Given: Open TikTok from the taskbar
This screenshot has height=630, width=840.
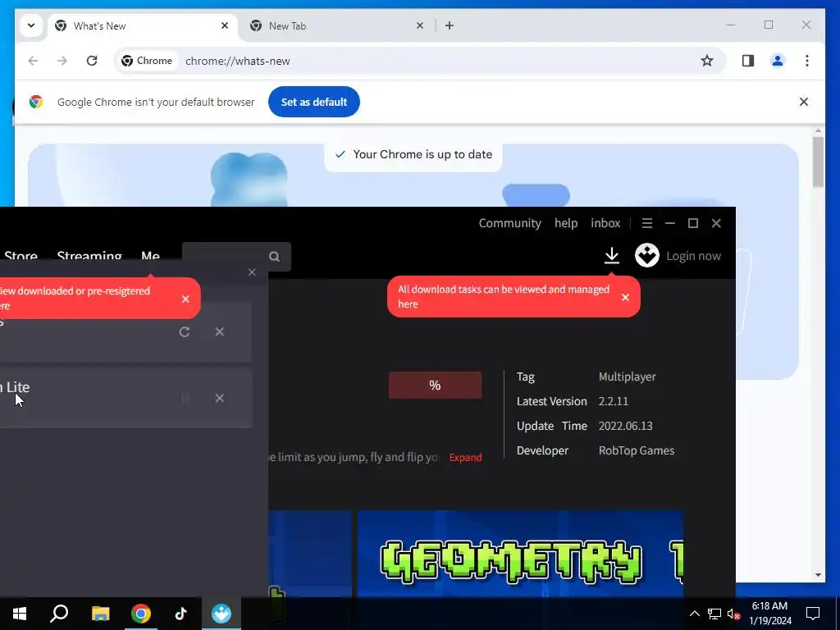Looking at the screenshot, I should 181,614.
